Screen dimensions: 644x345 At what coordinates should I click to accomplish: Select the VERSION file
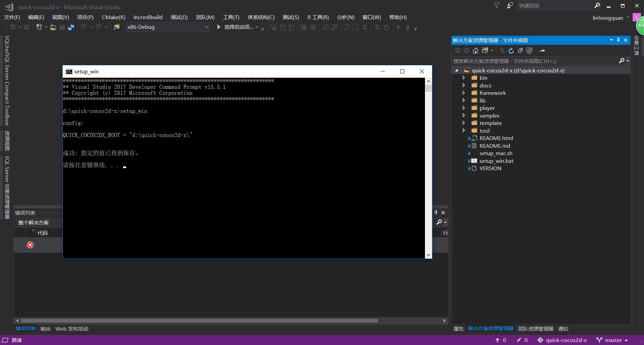pos(490,168)
